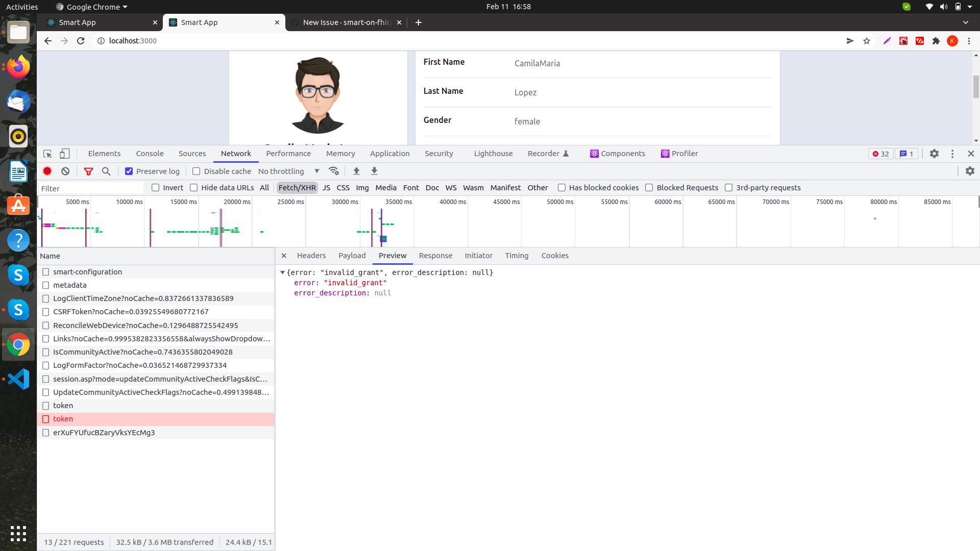This screenshot has height=551, width=980.
Task: Enable Disable cache option
Action: [x=196, y=171]
